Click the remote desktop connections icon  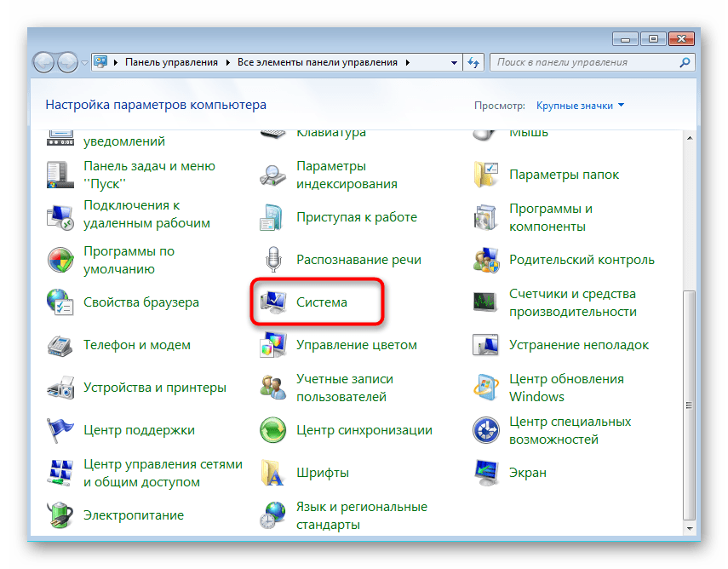[x=60, y=217]
